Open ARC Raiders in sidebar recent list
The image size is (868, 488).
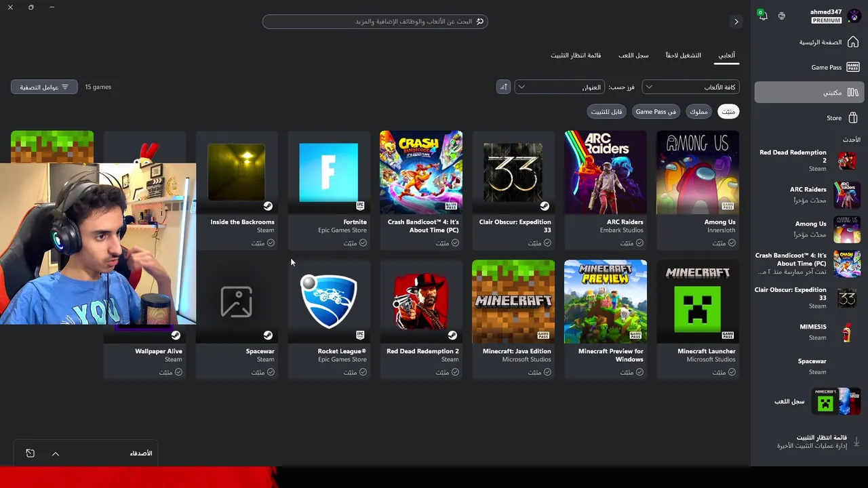pyautogui.click(x=809, y=195)
